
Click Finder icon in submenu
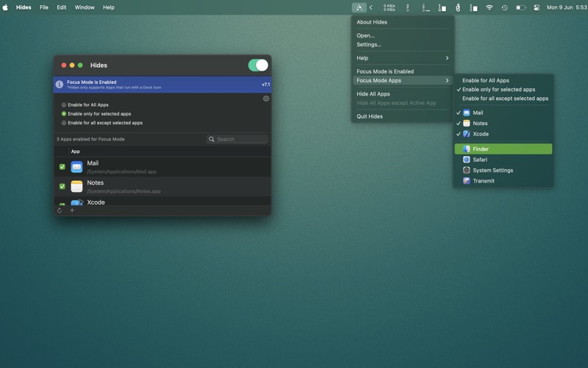coord(467,149)
